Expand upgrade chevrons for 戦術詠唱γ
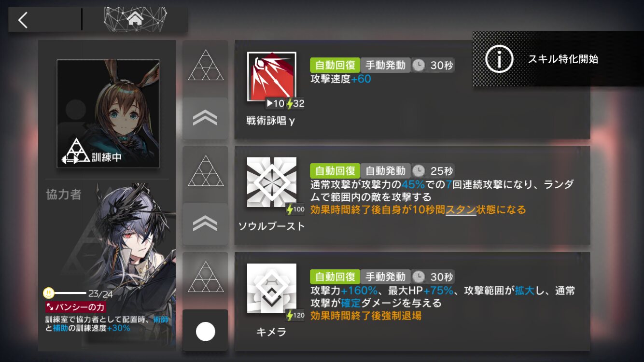 tap(205, 119)
